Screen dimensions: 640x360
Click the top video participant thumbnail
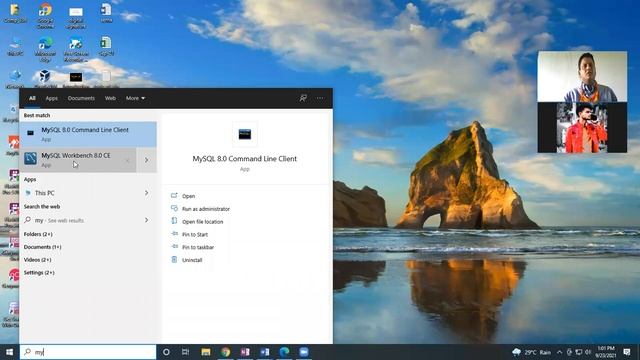tap(582, 76)
